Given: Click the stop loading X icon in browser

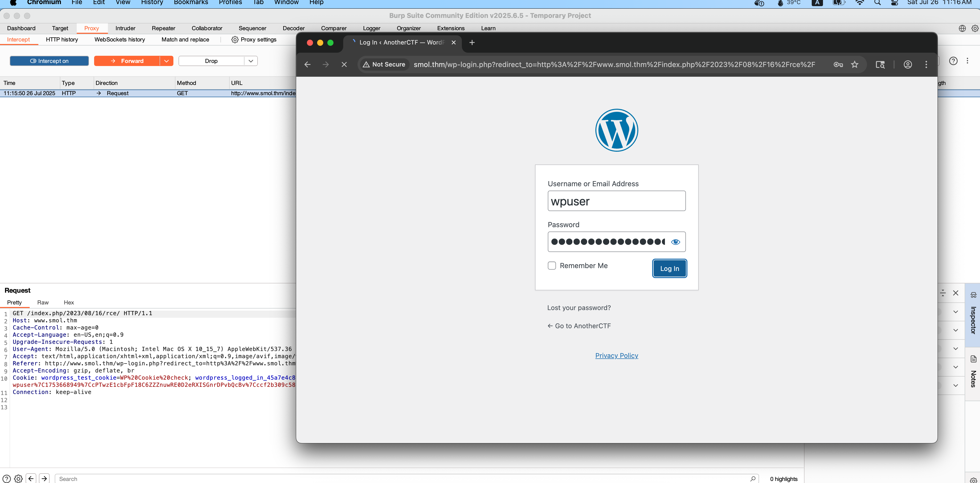Looking at the screenshot, I should click(344, 64).
